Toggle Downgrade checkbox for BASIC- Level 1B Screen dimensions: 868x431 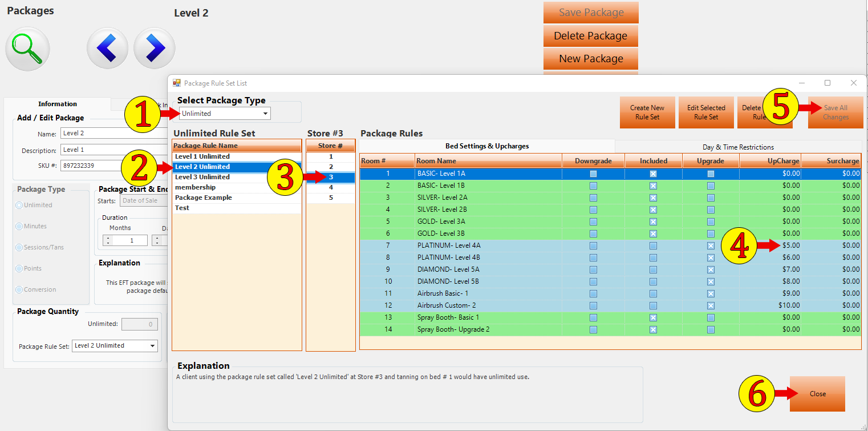click(x=593, y=186)
